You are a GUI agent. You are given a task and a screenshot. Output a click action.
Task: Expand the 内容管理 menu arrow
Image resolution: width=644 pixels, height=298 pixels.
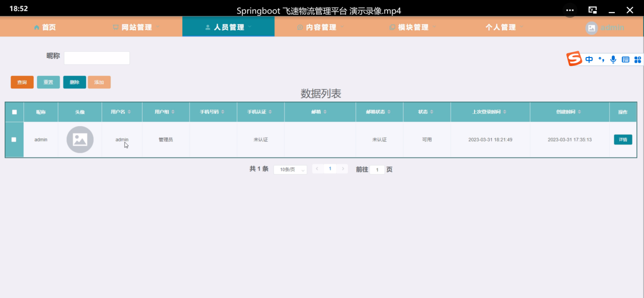(342, 27)
